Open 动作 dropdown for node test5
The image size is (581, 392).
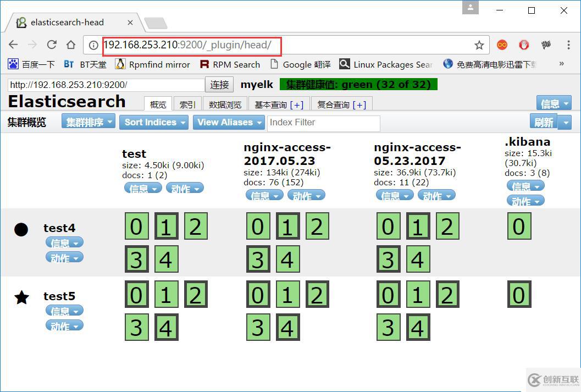(x=64, y=325)
